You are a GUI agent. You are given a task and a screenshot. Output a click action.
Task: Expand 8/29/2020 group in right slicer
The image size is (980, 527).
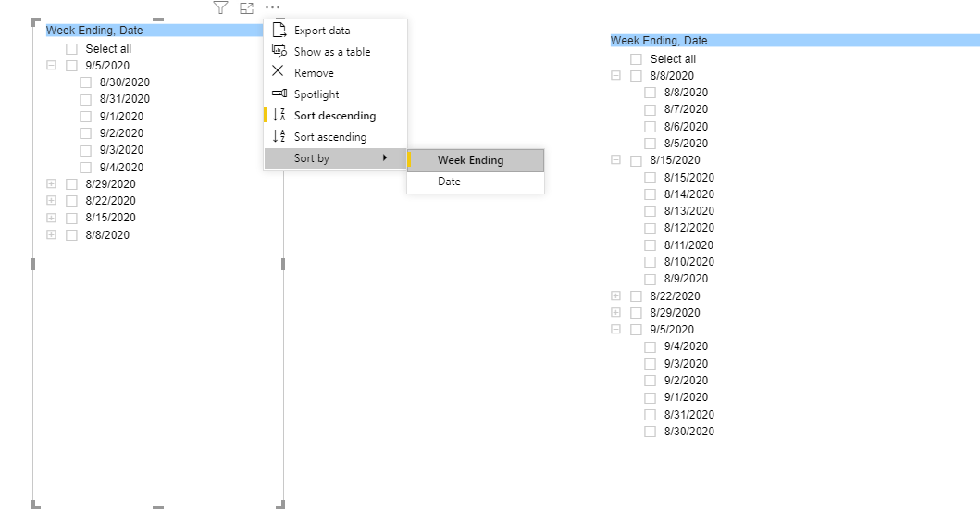(615, 312)
